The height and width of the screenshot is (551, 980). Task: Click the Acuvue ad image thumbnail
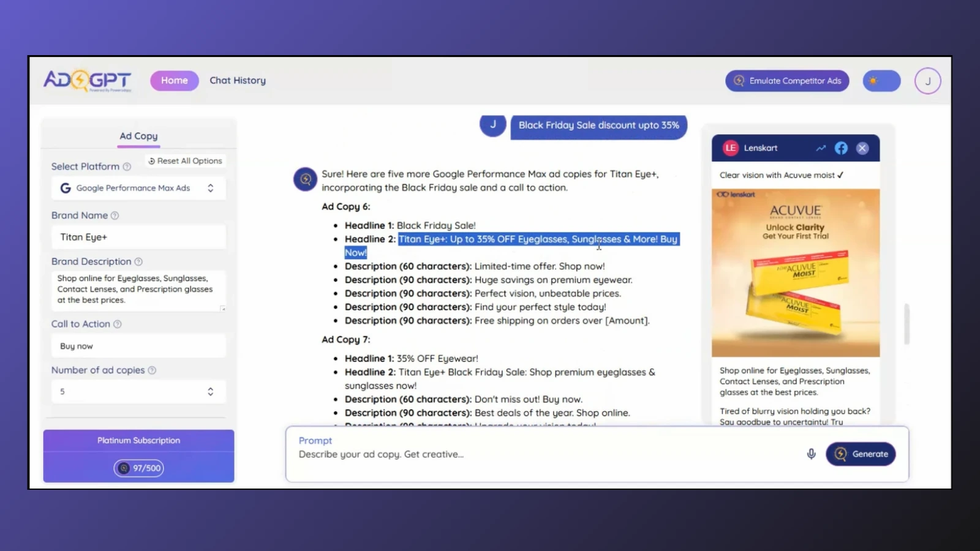(795, 272)
